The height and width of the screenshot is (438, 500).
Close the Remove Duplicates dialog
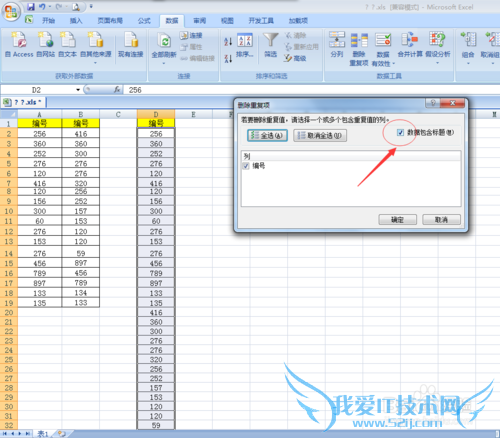pyautogui.click(x=453, y=103)
